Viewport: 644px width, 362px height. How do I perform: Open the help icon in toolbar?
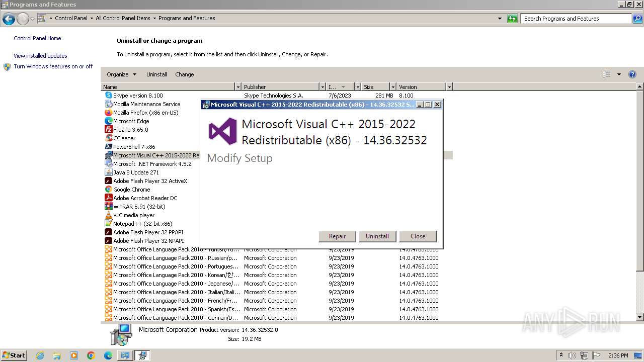(632, 74)
